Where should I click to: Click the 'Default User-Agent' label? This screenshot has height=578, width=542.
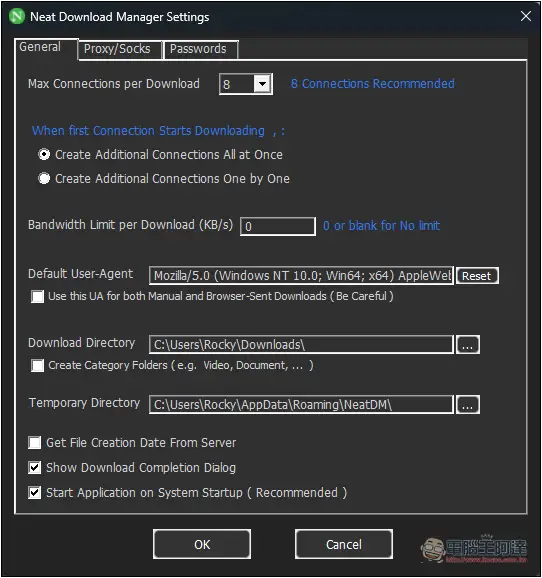click(x=80, y=274)
